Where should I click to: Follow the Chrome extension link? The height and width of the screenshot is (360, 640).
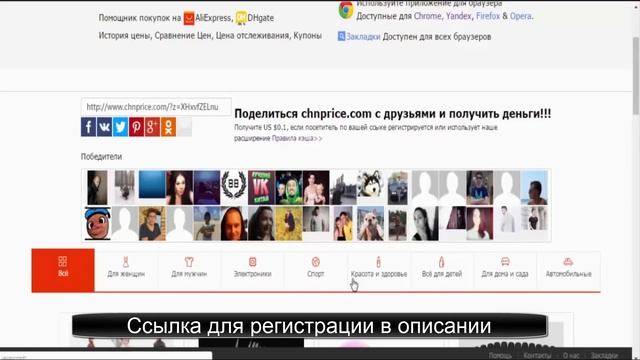coord(427,16)
